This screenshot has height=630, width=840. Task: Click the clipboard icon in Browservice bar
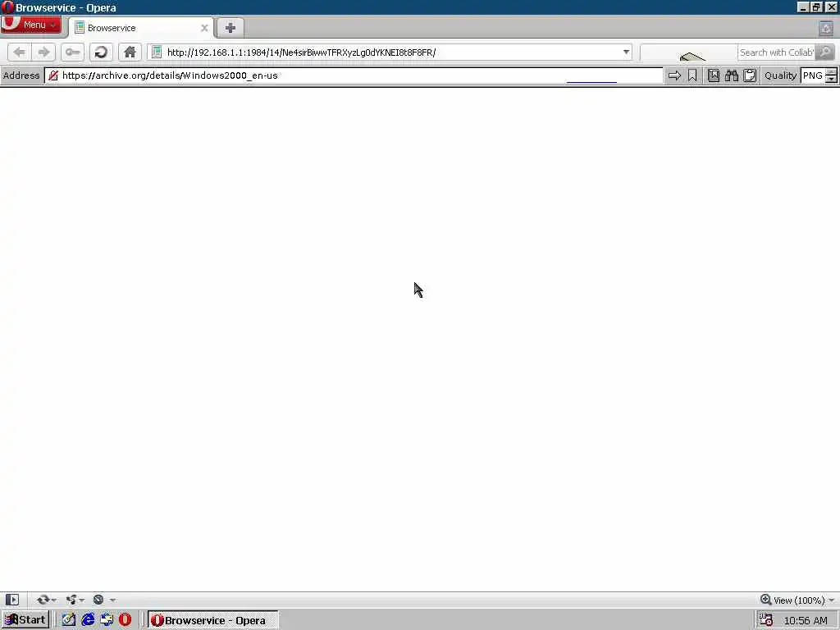(x=750, y=75)
